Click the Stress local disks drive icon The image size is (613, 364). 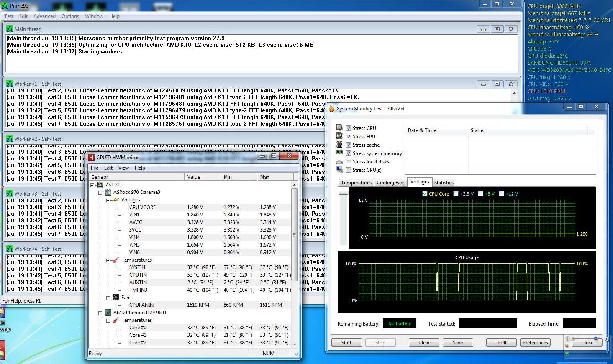click(x=339, y=162)
